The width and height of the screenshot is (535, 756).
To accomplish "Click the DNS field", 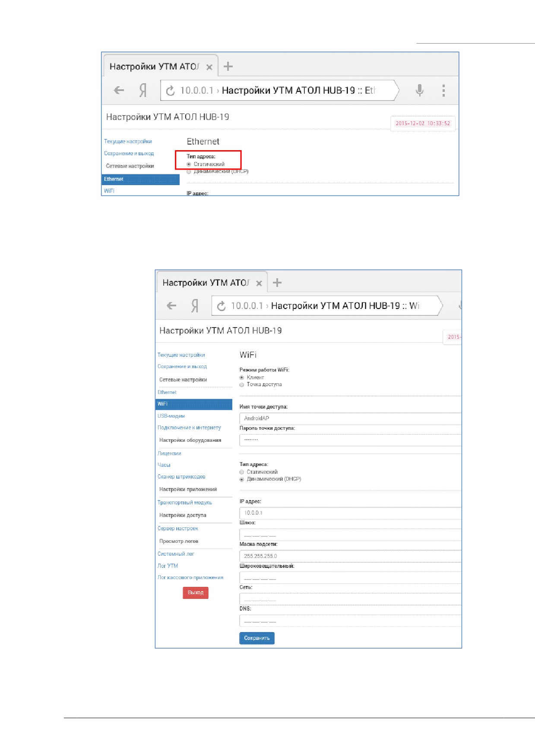I will [350, 621].
